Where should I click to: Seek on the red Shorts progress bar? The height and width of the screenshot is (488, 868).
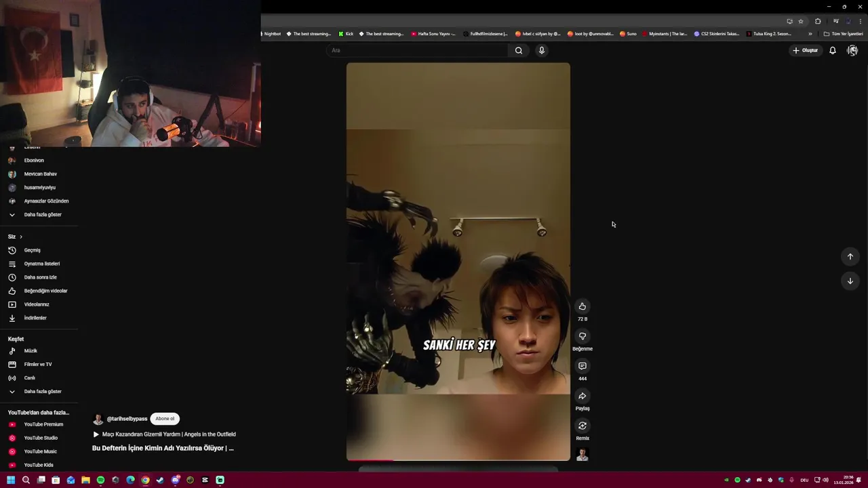pyautogui.click(x=458, y=460)
